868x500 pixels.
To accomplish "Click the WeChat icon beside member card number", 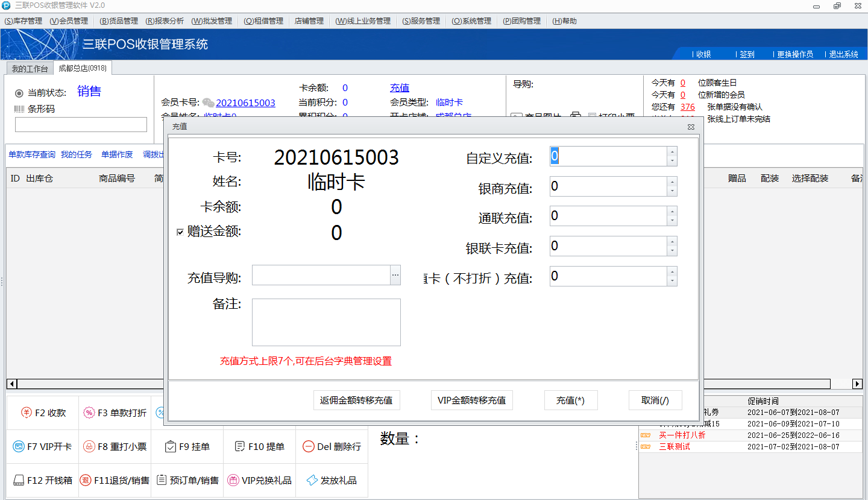I will pos(208,103).
